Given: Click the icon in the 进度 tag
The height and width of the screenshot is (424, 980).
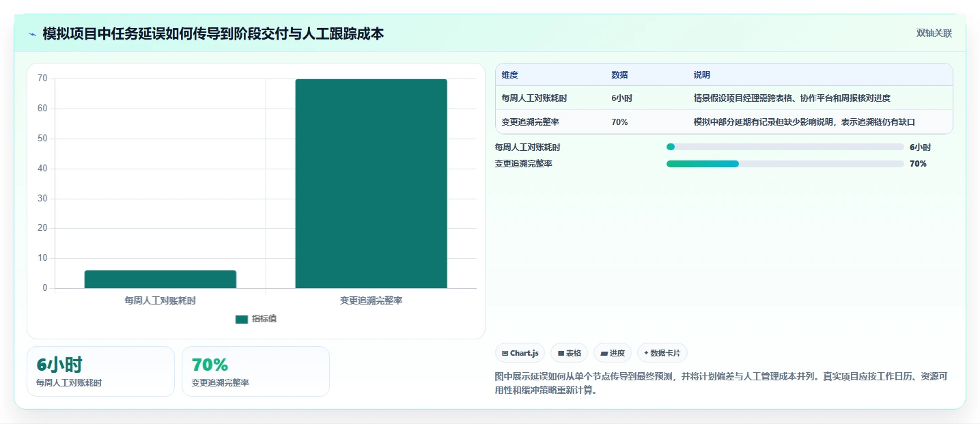Looking at the screenshot, I should pos(604,353).
